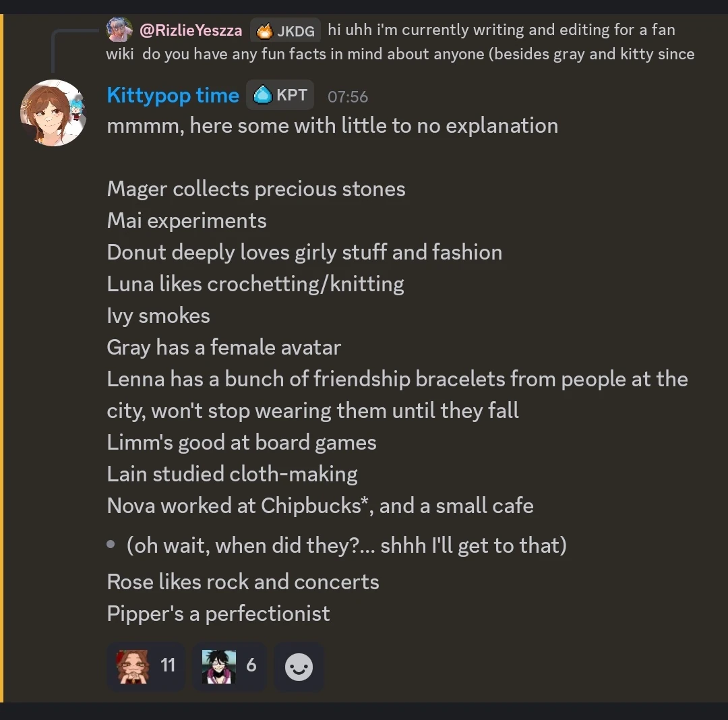Toggle the brown-haired girl reaction with 11

(146, 667)
